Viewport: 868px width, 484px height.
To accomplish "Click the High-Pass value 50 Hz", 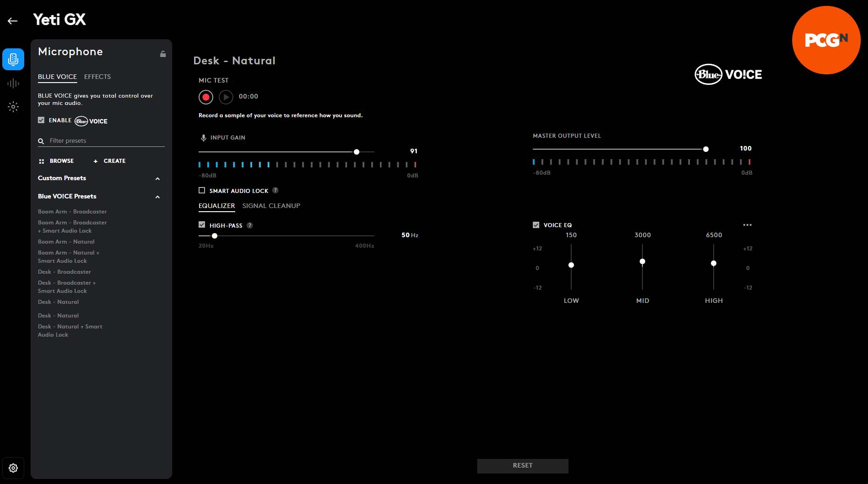I will tap(410, 235).
